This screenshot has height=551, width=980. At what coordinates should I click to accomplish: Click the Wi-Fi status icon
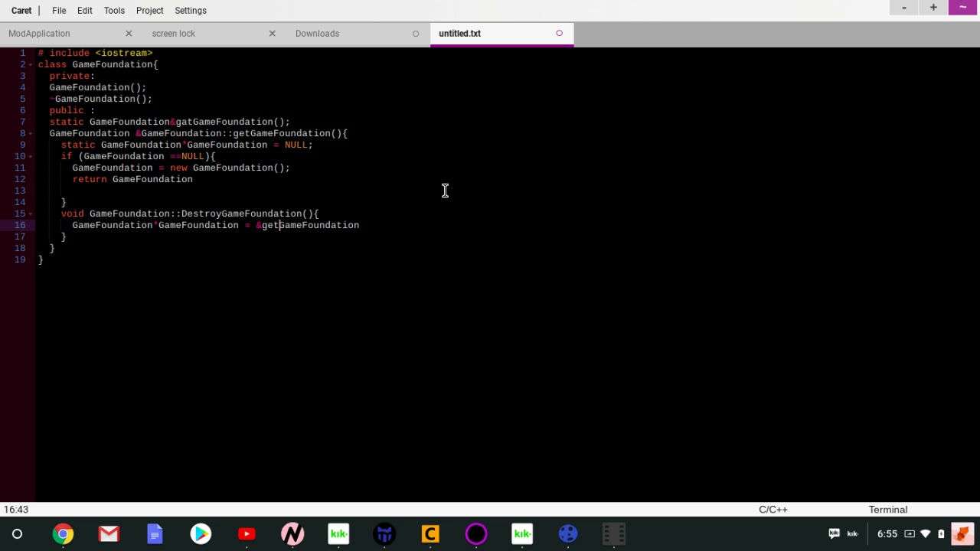(926, 533)
